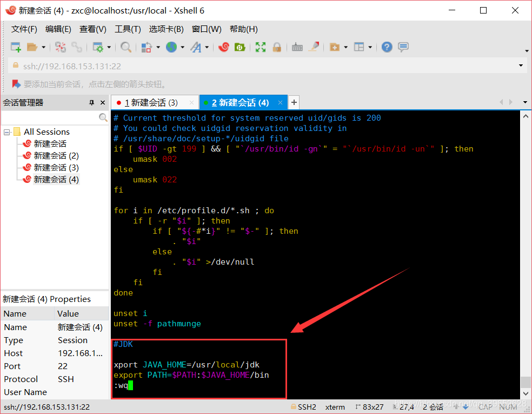
Task: Click terminal scrollbar up arrow
Action: click(x=526, y=116)
